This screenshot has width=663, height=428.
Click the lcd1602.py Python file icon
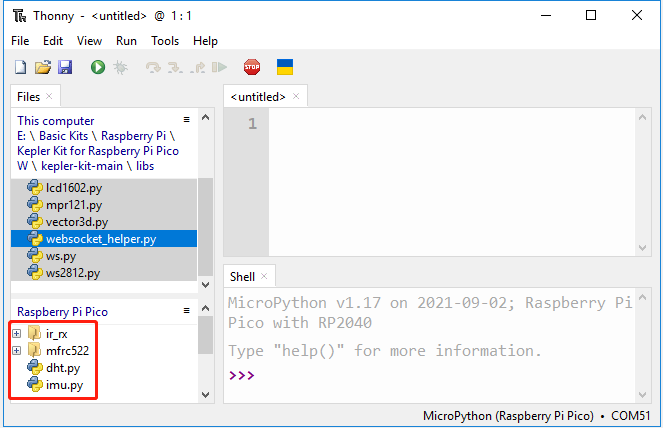tap(35, 188)
